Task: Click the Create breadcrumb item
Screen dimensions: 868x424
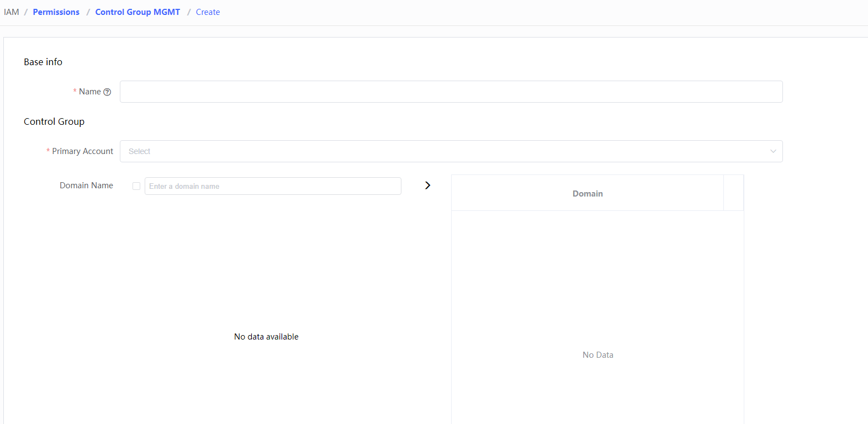Action: pyautogui.click(x=208, y=12)
